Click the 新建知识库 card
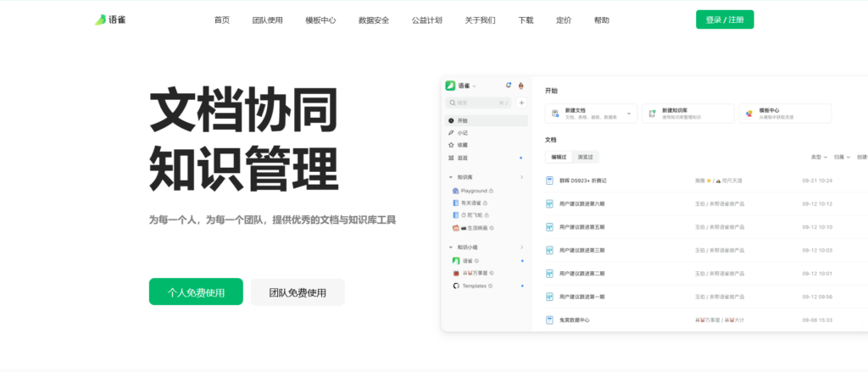Image resolution: width=868 pixels, height=372 pixels. click(x=688, y=114)
